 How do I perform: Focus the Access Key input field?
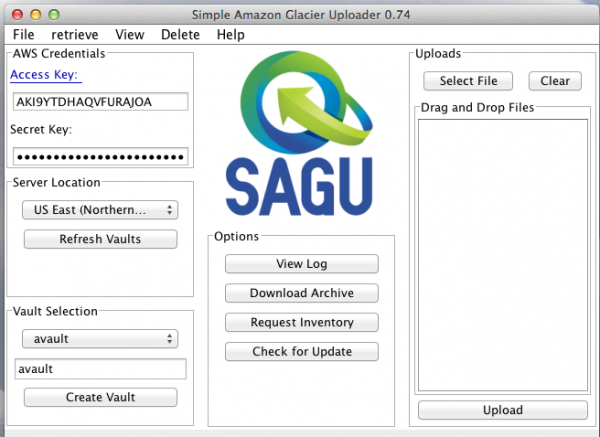101,102
